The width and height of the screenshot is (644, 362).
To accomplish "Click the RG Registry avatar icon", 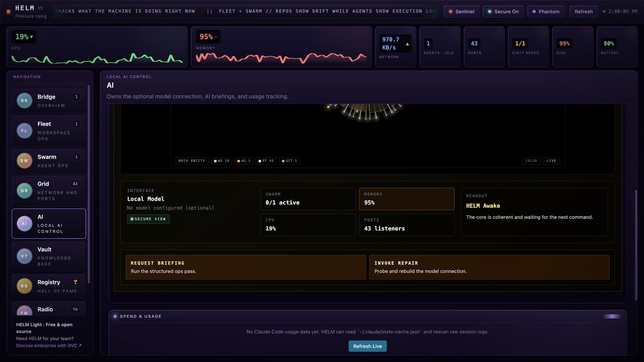I will [x=24, y=286].
